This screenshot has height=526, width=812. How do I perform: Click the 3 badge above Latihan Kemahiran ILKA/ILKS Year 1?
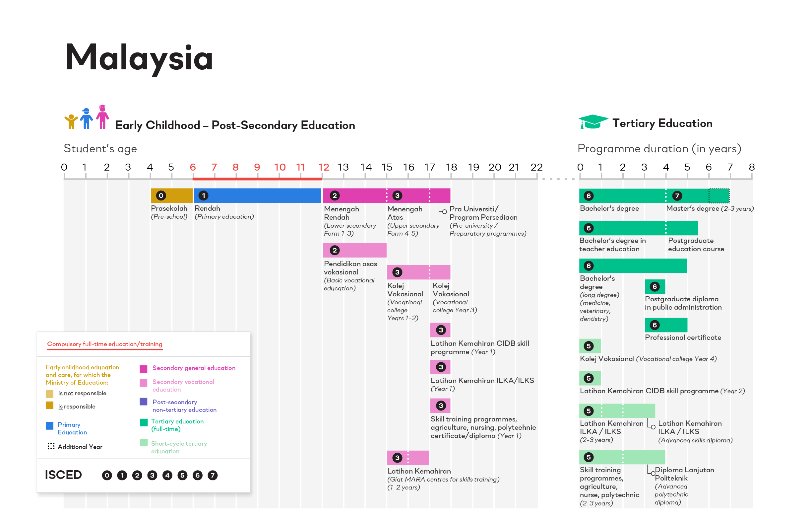pyautogui.click(x=441, y=367)
